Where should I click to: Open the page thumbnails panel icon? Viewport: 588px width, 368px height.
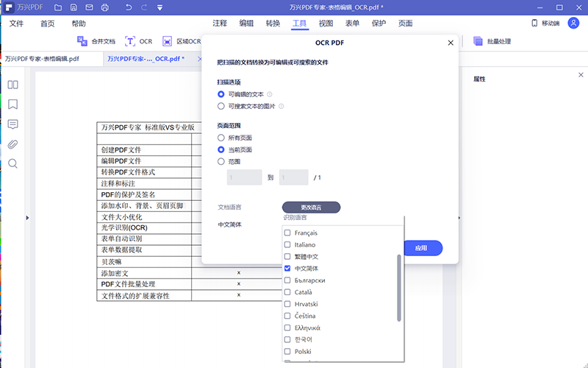click(12, 85)
